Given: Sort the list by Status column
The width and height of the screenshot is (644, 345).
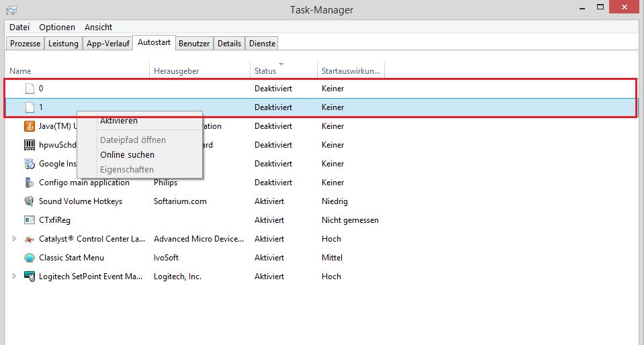Looking at the screenshot, I should (266, 70).
